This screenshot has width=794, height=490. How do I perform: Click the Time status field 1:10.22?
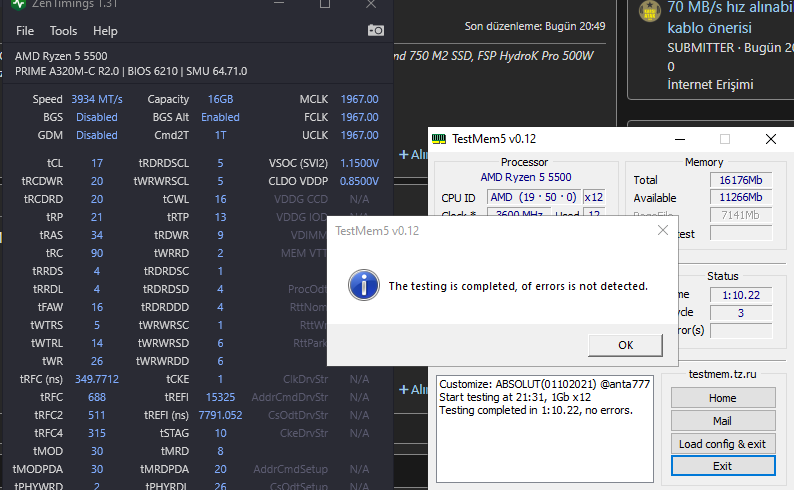741,295
